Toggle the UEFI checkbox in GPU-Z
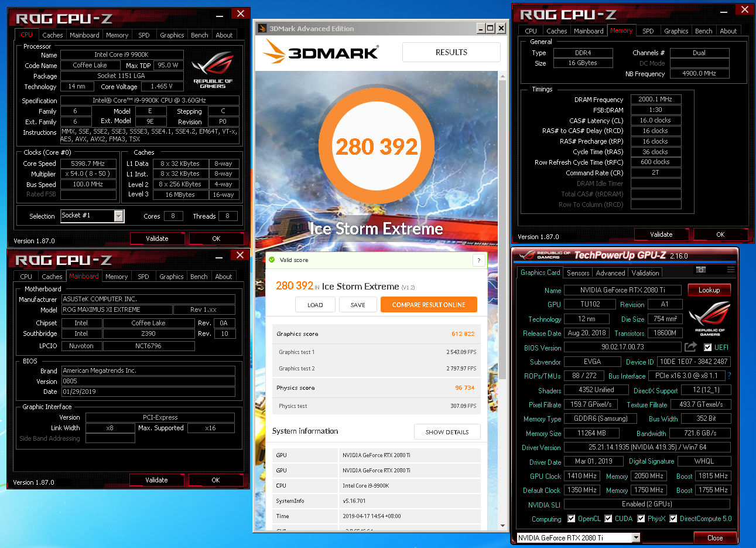The height and width of the screenshot is (548, 756). (x=707, y=347)
